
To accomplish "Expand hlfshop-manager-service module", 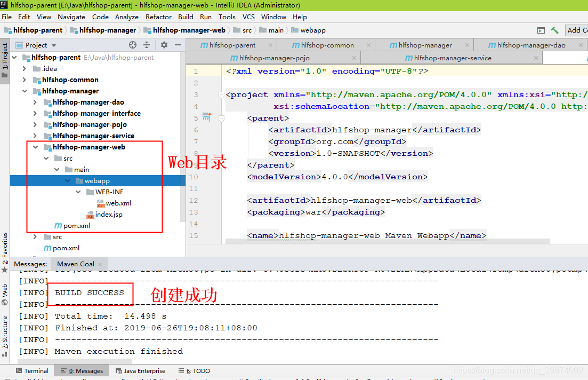I will click(35, 136).
